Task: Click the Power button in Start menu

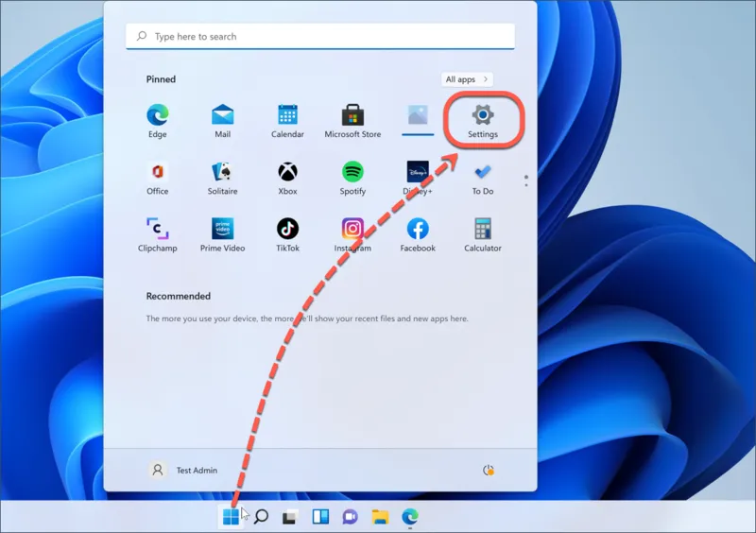Action: [489, 470]
